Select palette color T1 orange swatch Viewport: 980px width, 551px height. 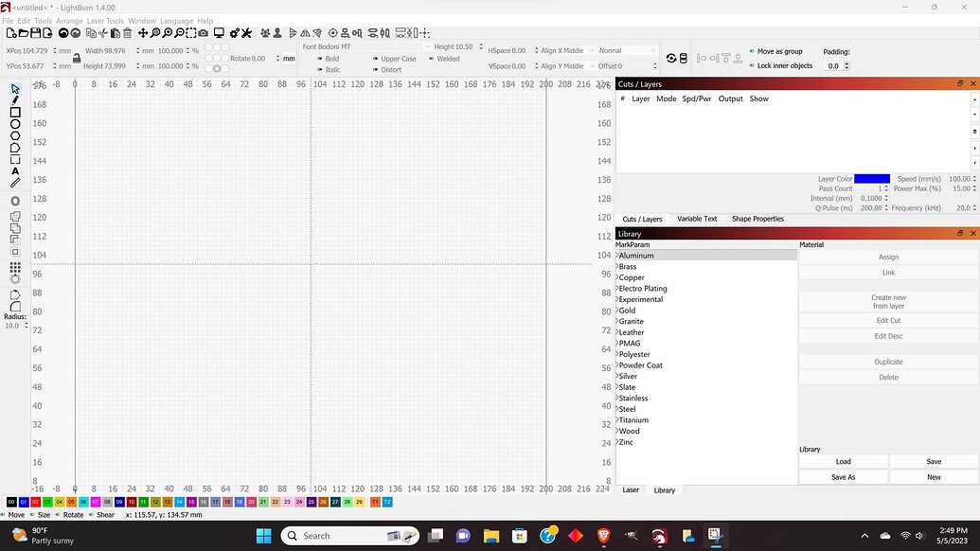[375, 502]
